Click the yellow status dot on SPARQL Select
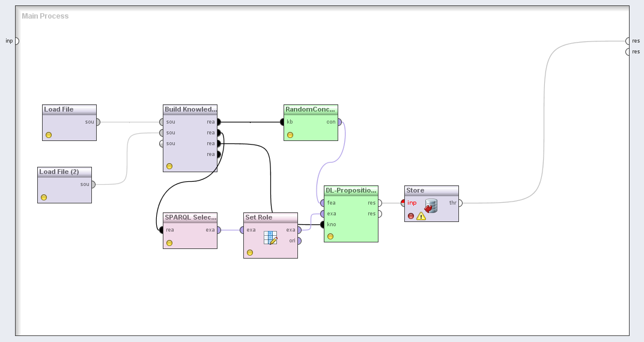This screenshot has width=644, height=342. 169,243
